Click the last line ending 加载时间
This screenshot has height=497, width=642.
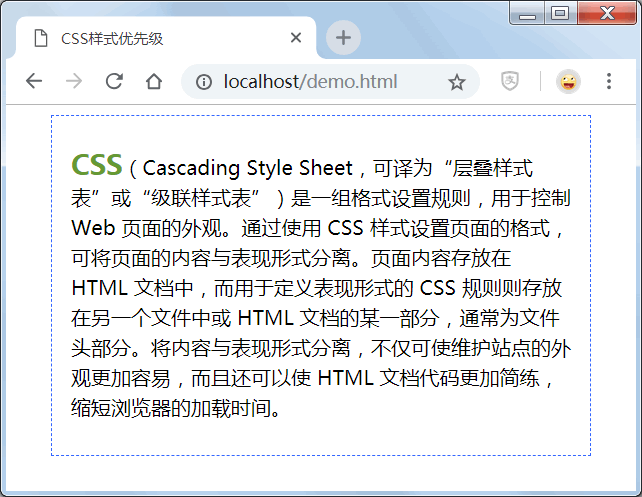click(174, 408)
